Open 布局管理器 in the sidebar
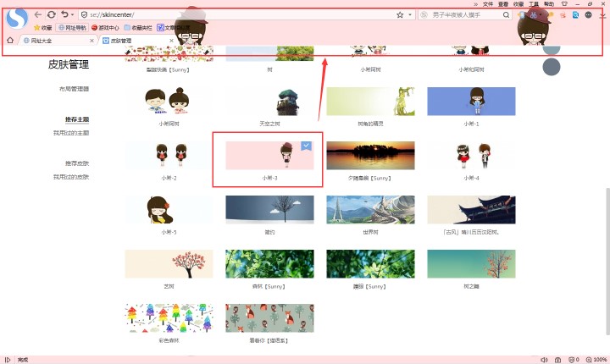The height and width of the screenshot is (364, 610). (74, 89)
